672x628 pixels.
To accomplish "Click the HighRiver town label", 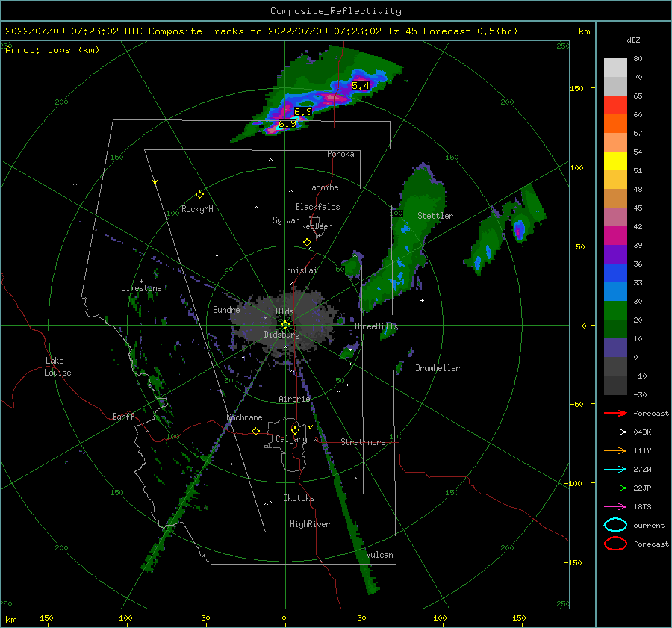I will coord(309,524).
